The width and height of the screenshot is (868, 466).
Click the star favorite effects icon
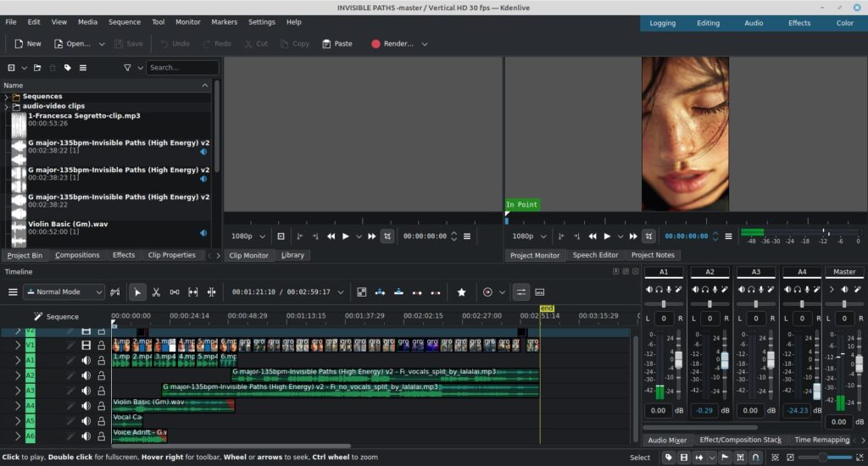tap(461, 292)
